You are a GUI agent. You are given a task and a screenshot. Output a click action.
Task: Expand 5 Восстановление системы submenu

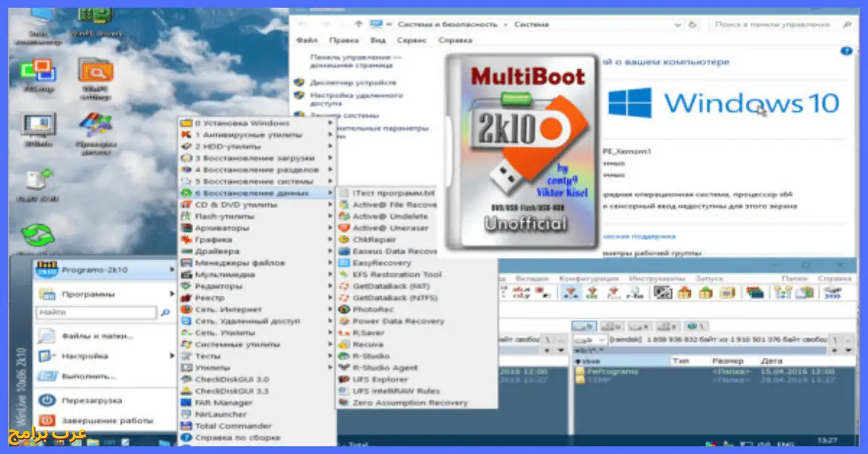pyautogui.click(x=257, y=181)
